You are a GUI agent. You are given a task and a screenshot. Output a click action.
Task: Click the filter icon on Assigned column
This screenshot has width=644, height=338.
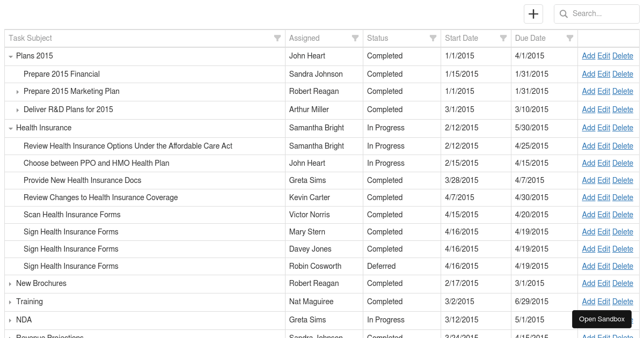(355, 38)
